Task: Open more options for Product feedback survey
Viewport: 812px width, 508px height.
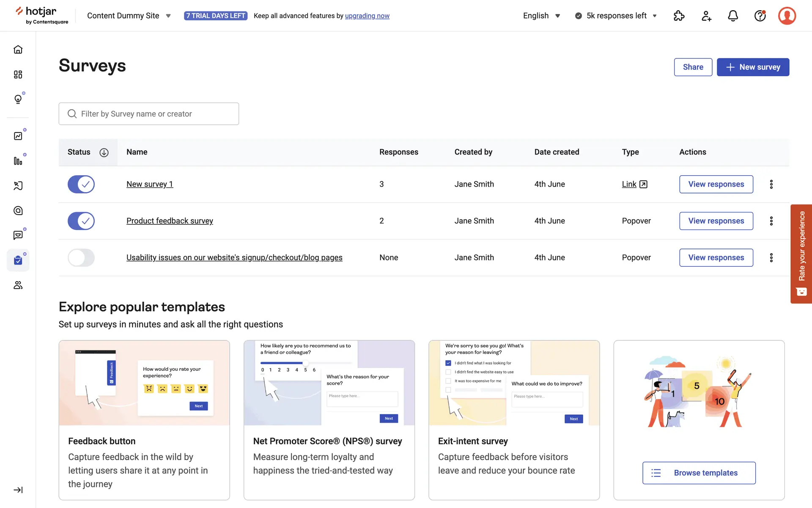Action: coord(771,221)
